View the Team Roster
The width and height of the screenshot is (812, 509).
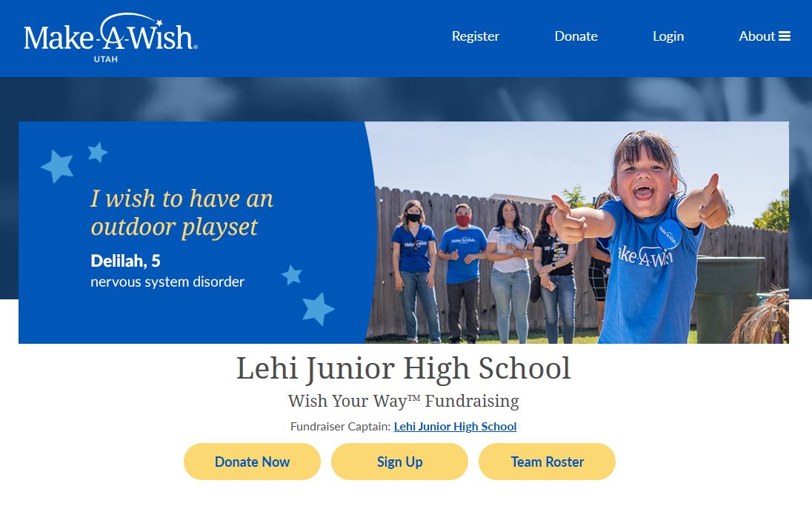click(547, 462)
